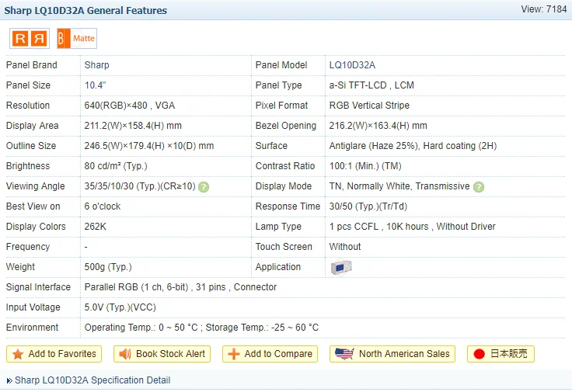This screenshot has height=392, width=572.
Task: Click Book Stock Alert button
Action: tap(162, 354)
